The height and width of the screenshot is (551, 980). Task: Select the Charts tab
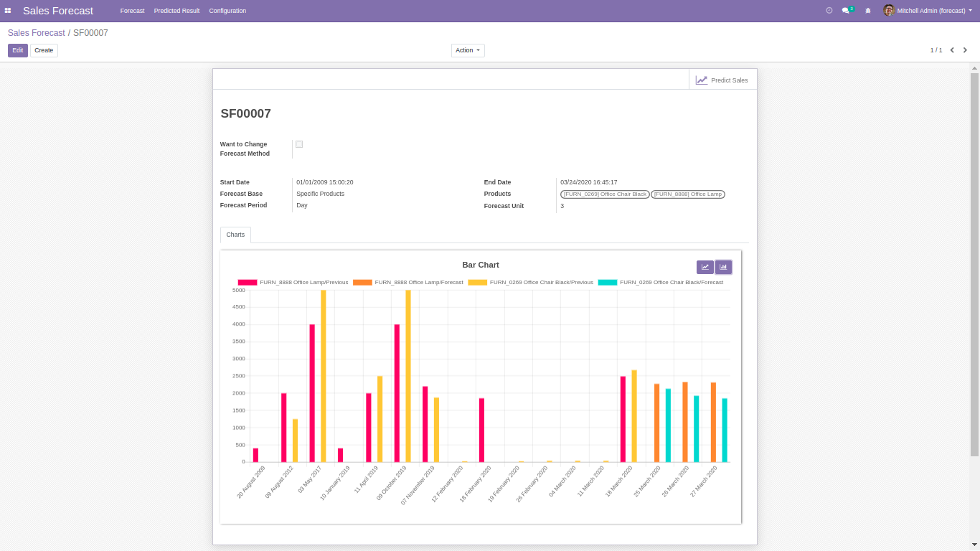(x=235, y=235)
